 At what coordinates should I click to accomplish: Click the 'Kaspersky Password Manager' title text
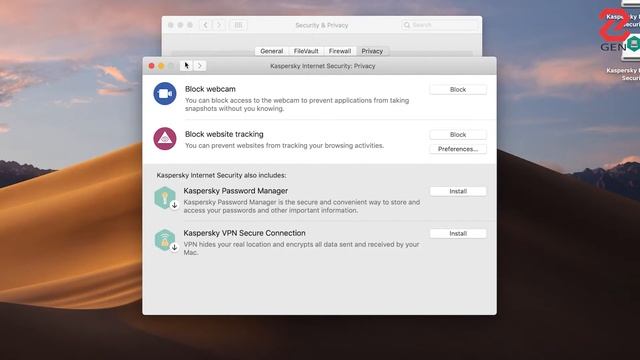tap(236, 191)
